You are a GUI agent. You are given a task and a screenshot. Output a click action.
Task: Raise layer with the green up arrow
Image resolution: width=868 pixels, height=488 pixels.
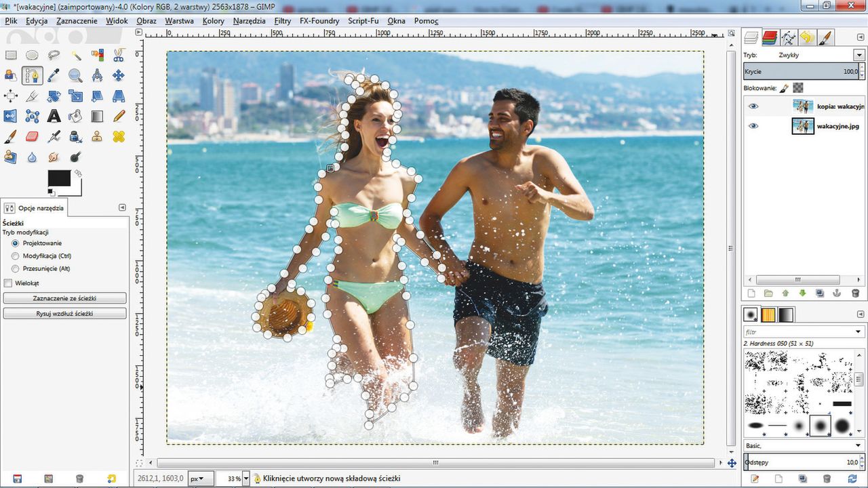point(785,293)
